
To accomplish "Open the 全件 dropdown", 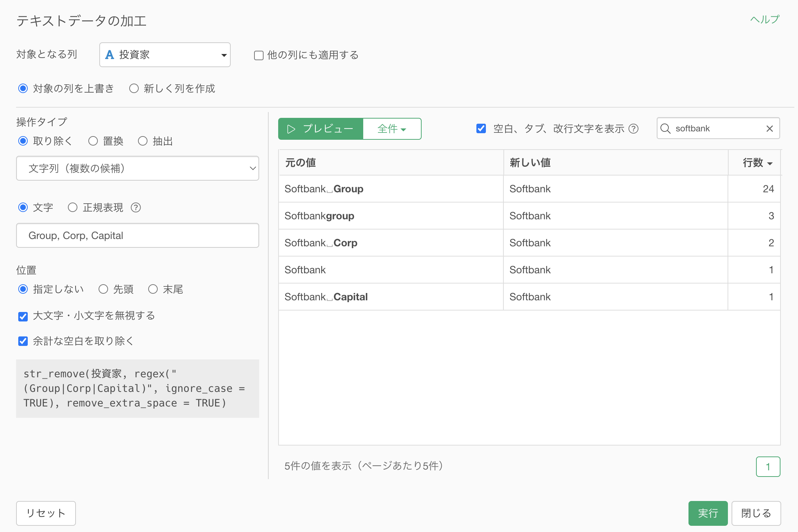I will click(392, 129).
